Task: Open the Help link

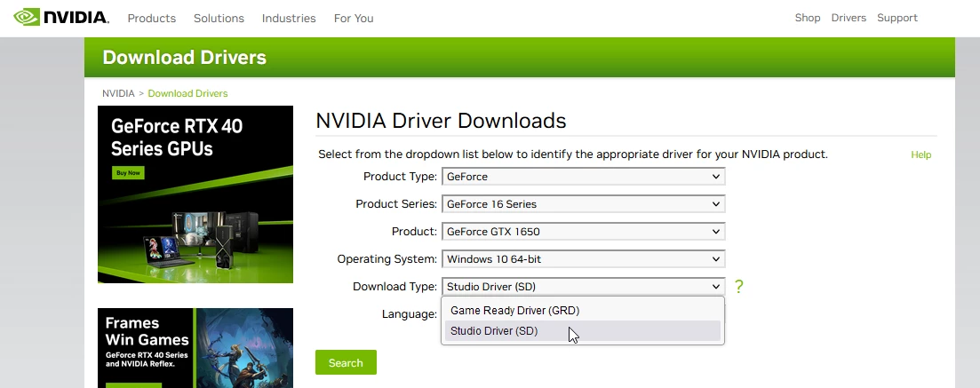Action: pos(921,154)
